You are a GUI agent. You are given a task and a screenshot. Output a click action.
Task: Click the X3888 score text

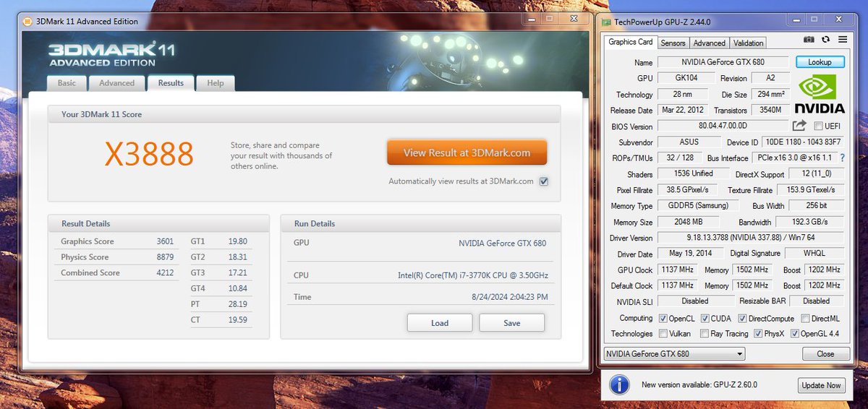point(149,154)
